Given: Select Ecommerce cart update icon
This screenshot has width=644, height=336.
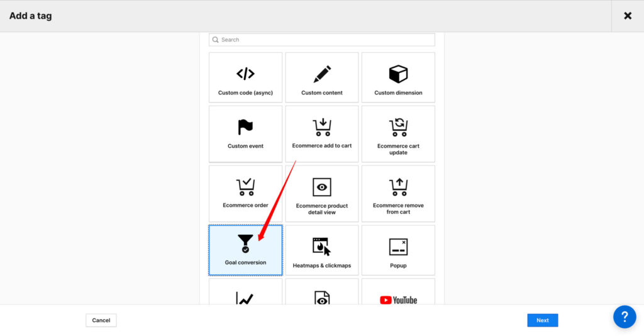Looking at the screenshot, I should pos(398,128).
